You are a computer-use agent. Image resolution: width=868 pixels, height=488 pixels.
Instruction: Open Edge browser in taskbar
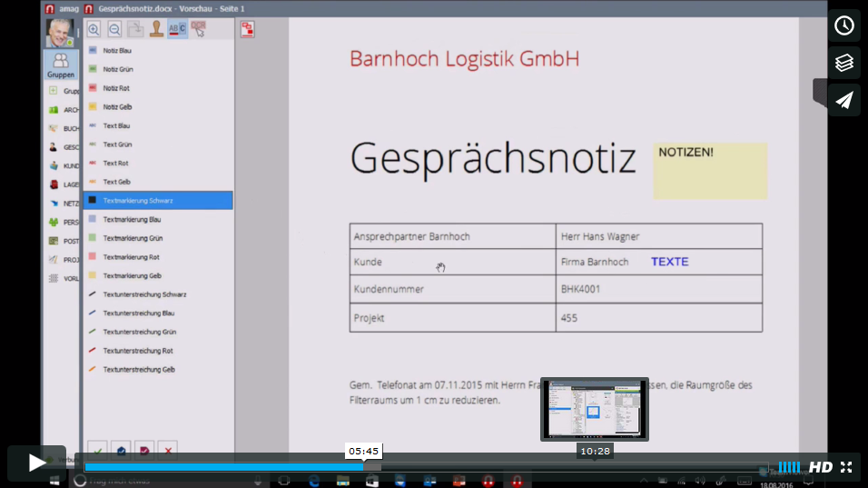(314, 481)
